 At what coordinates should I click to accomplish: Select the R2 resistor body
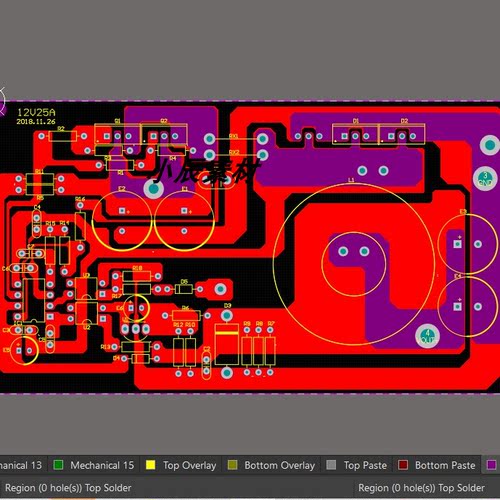coord(63,136)
